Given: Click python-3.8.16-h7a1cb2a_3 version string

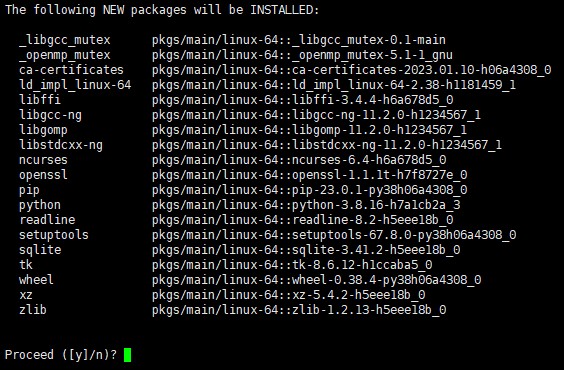Looking at the screenshot, I should pyautogui.click(x=376, y=205).
